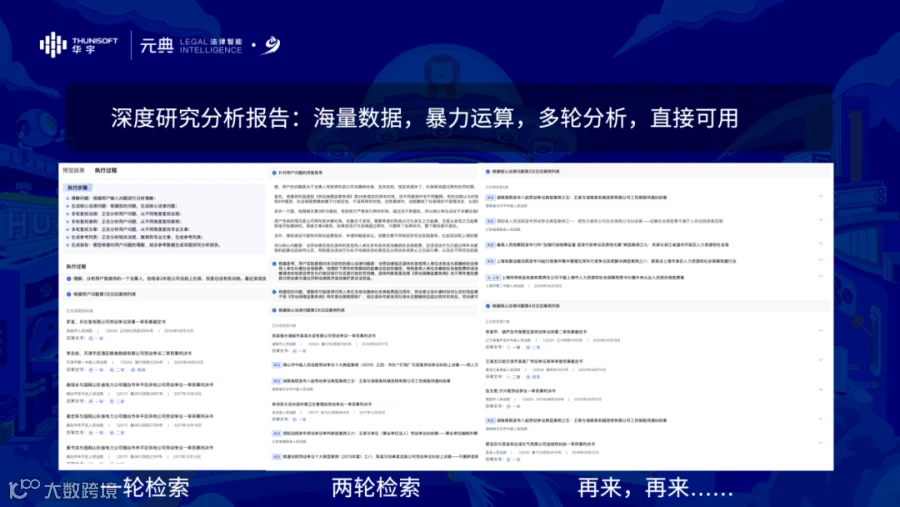Open 再审 document of the 李志超 case
Image resolution: width=900 pixels, height=507 pixels.
(138, 370)
